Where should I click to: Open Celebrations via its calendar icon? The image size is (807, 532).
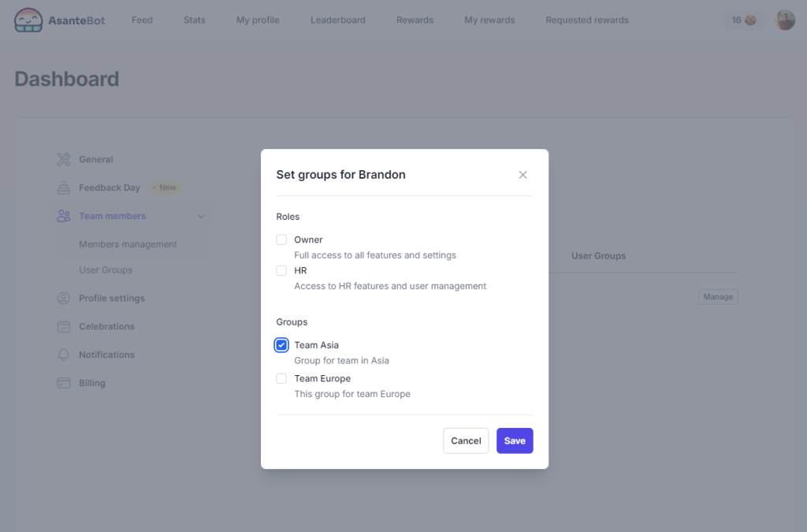[62, 326]
